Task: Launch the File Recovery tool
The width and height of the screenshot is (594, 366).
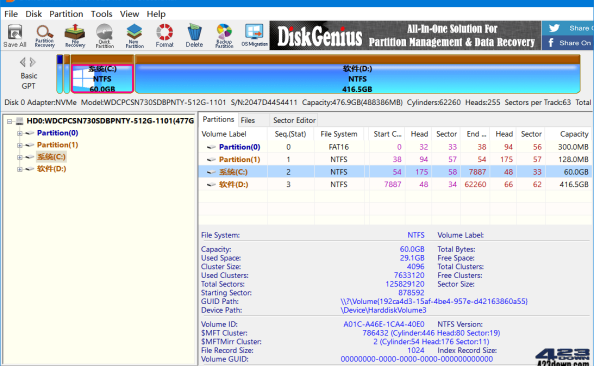Action: [75, 36]
